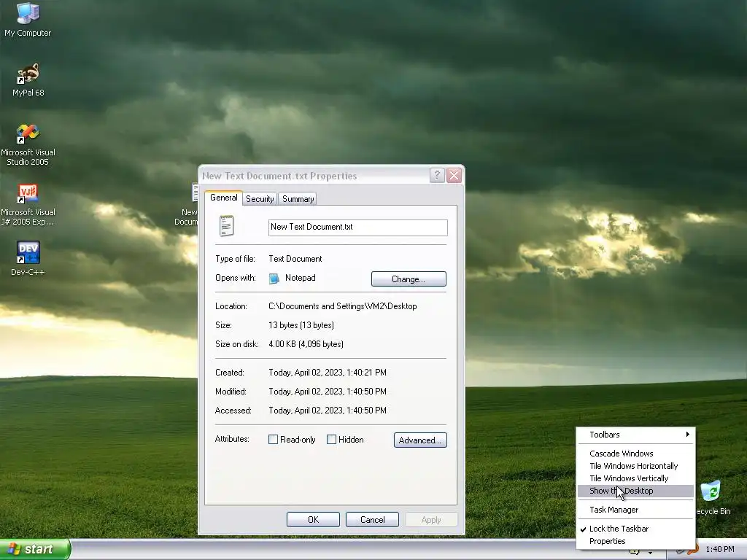Enable the Read-only attribute checkbox
This screenshot has width=747, height=560.
coord(273,440)
